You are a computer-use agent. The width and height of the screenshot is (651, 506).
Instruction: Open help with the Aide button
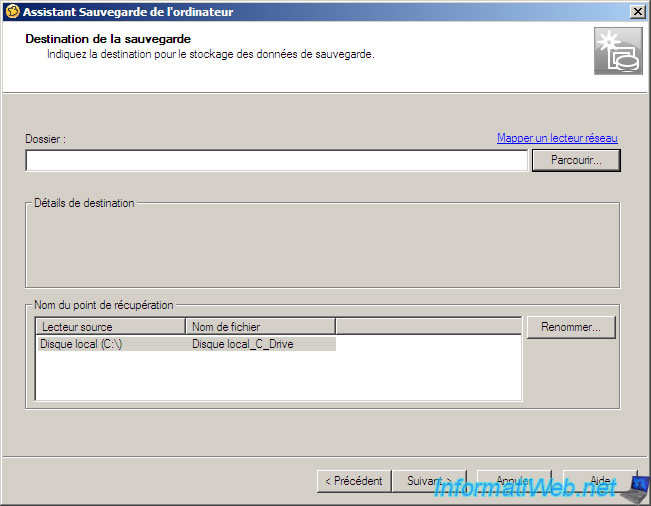point(600,481)
